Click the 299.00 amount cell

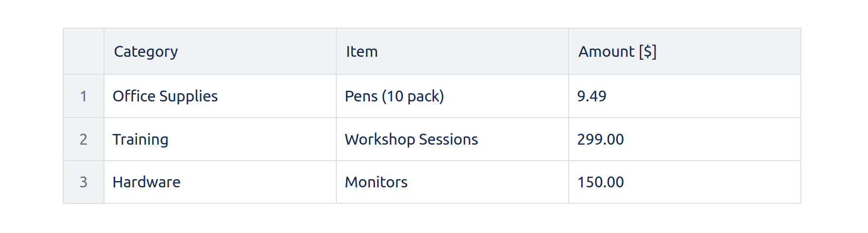pos(600,139)
